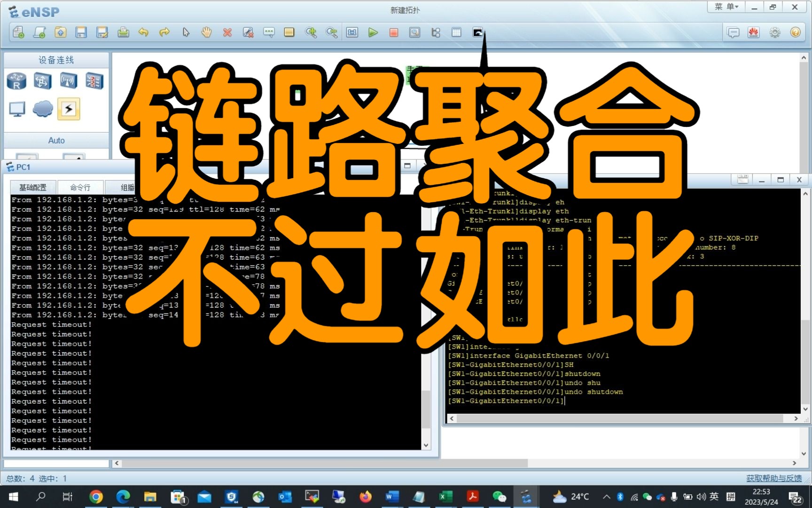Viewport: 812px width, 508px height.
Task: Save the current topology
Action: click(81, 32)
